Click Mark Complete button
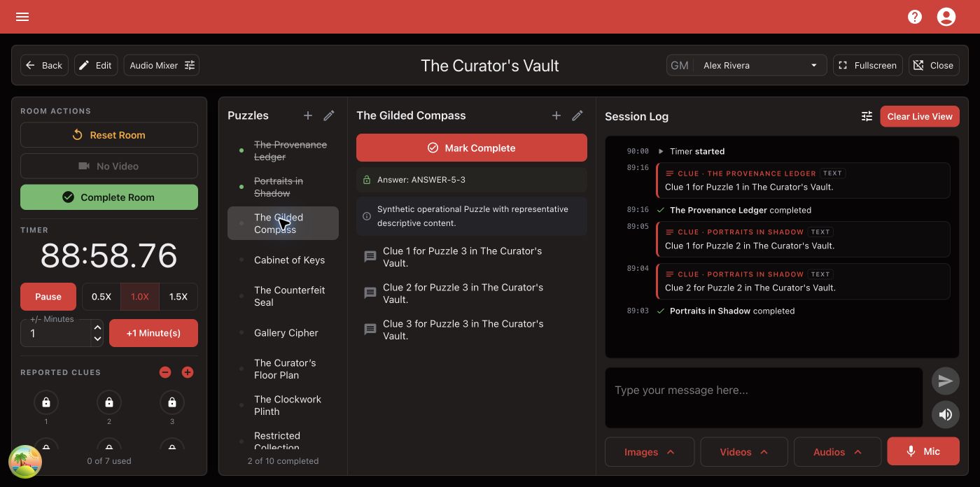 pos(472,148)
